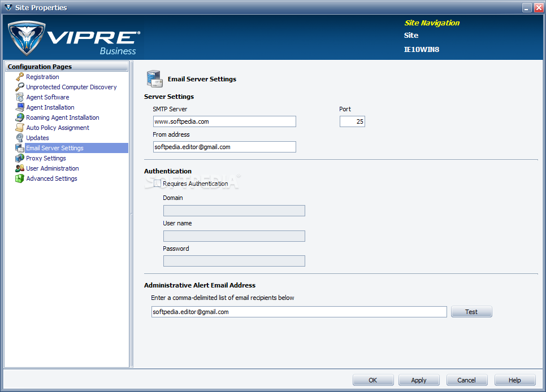
Task: Click the Unprotected Computer Discovery magnifier icon
Action: coord(20,87)
